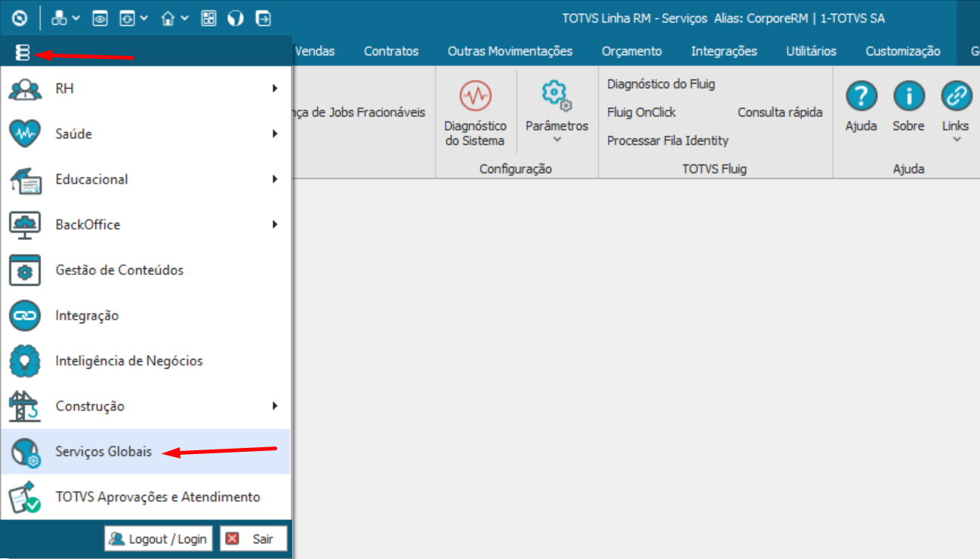Click the refresh window icon in the top toolbar

pos(127,18)
